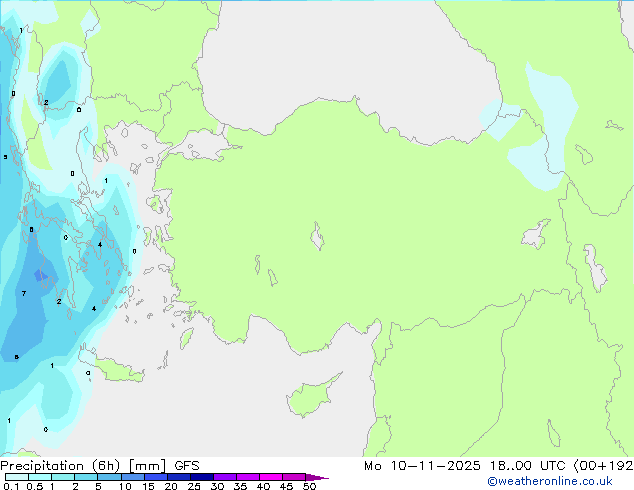Select the 2–5 mm legend color swatch
Screen dimensions: 634x490
click(86, 477)
